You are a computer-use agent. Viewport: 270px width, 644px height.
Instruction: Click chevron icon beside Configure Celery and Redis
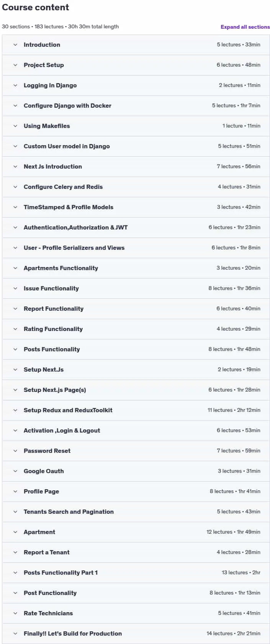point(15,187)
